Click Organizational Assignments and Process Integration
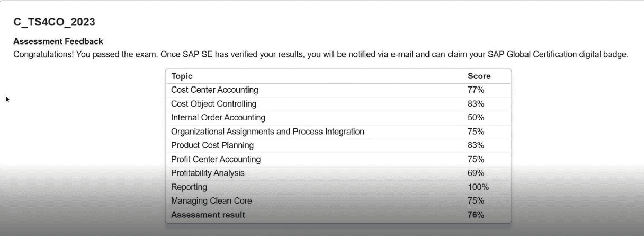Viewport: 644px width, 236px height. 267,132
